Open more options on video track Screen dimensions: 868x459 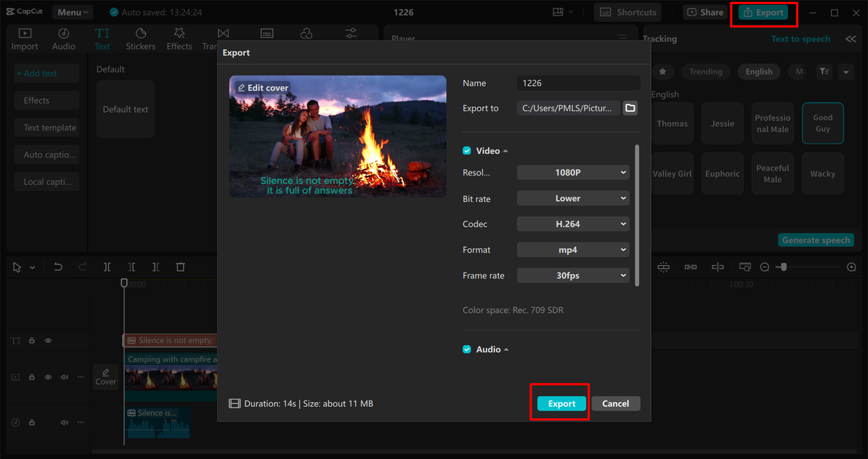pyautogui.click(x=81, y=377)
